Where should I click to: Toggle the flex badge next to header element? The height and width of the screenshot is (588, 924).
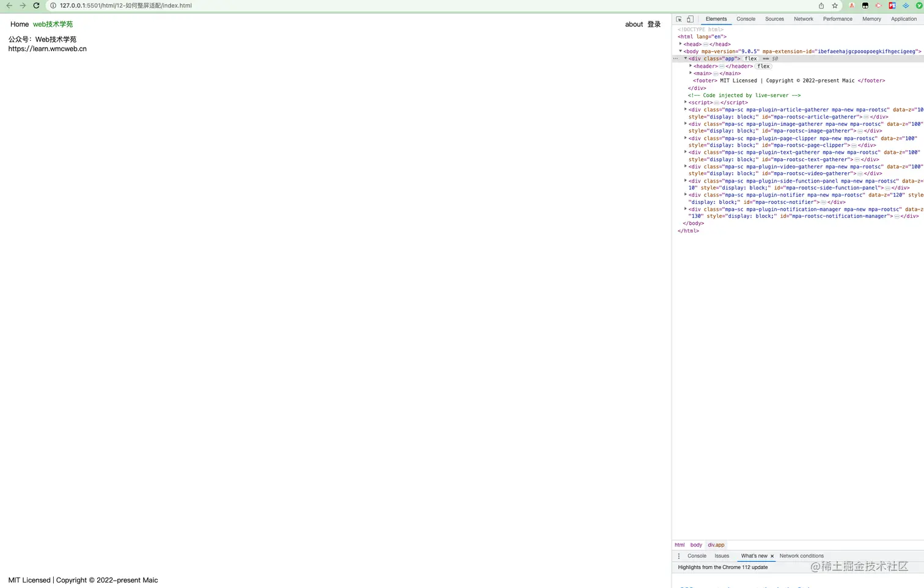click(764, 66)
